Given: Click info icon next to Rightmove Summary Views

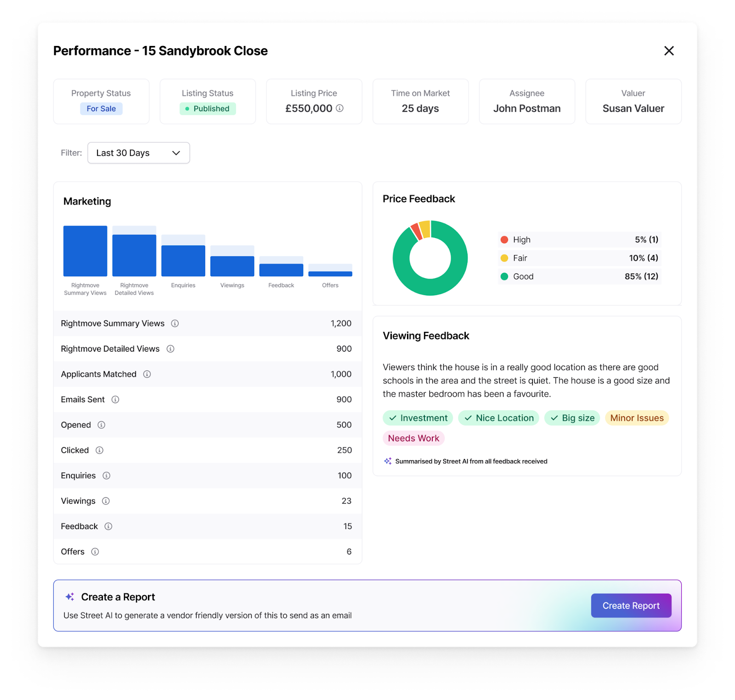Looking at the screenshot, I should pos(175,324).
